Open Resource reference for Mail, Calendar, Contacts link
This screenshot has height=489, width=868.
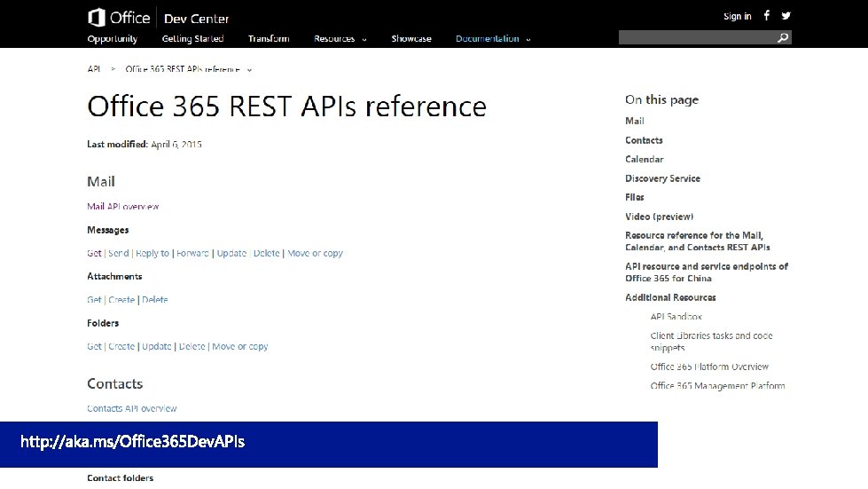[698, 241]
